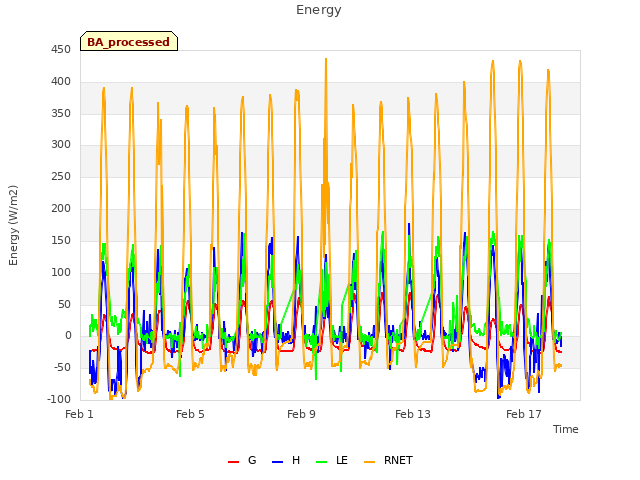Click the 450 y-axis tick label
Screen dimensions: 640x480
click(x=61, y=50)
